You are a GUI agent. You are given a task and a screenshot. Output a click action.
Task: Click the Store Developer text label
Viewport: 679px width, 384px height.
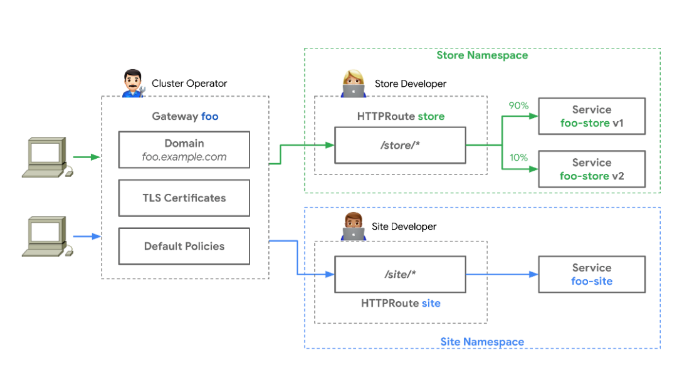coord(410,84)
